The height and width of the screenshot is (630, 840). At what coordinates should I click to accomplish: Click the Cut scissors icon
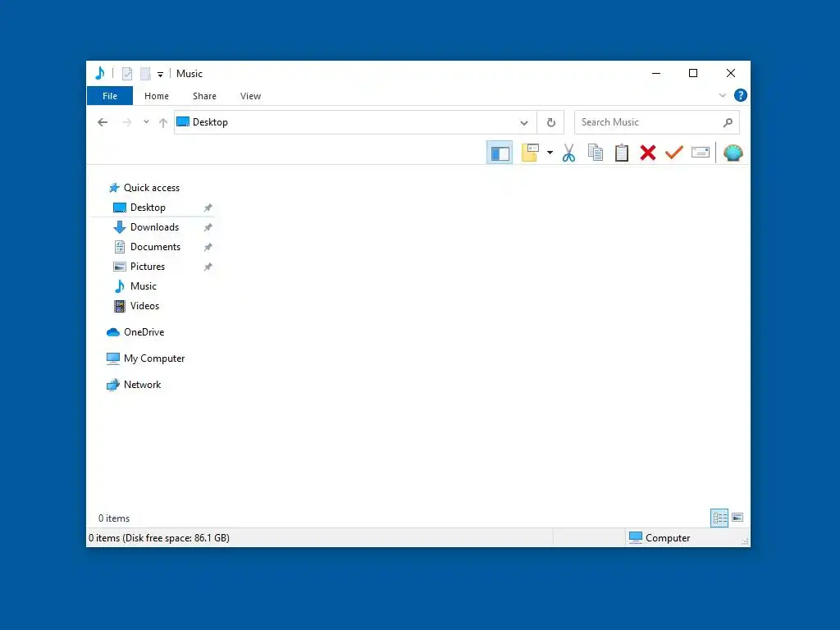coord(568,153)
